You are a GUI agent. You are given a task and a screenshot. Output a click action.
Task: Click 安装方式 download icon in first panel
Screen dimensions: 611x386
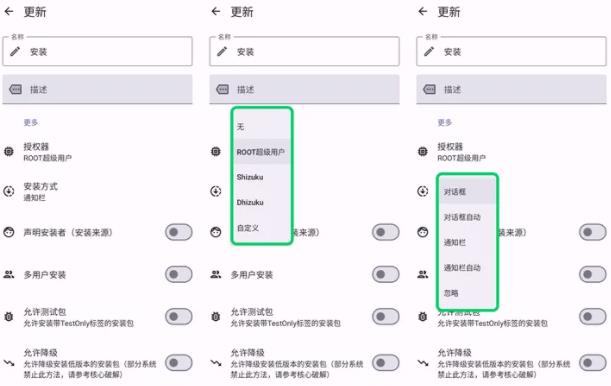click(x=9, y=191)
